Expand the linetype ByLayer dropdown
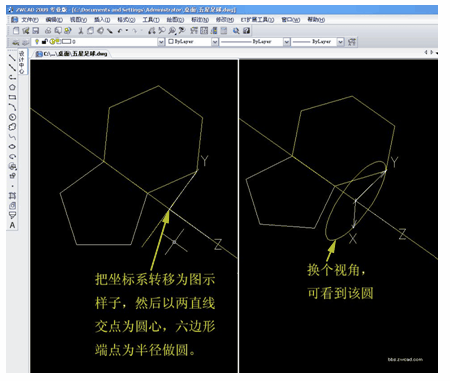Viewport: 450px width, 381px height. click(286, 42)
